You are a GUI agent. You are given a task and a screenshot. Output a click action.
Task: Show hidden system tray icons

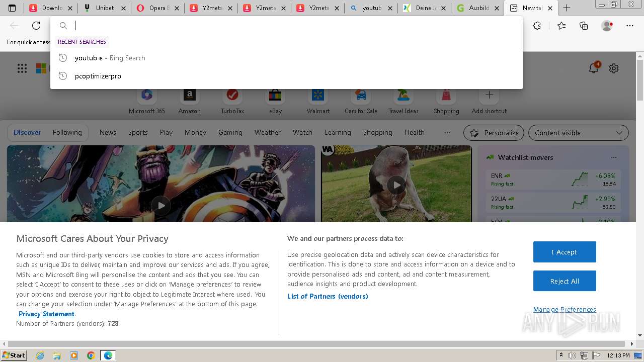click(561, 355)
